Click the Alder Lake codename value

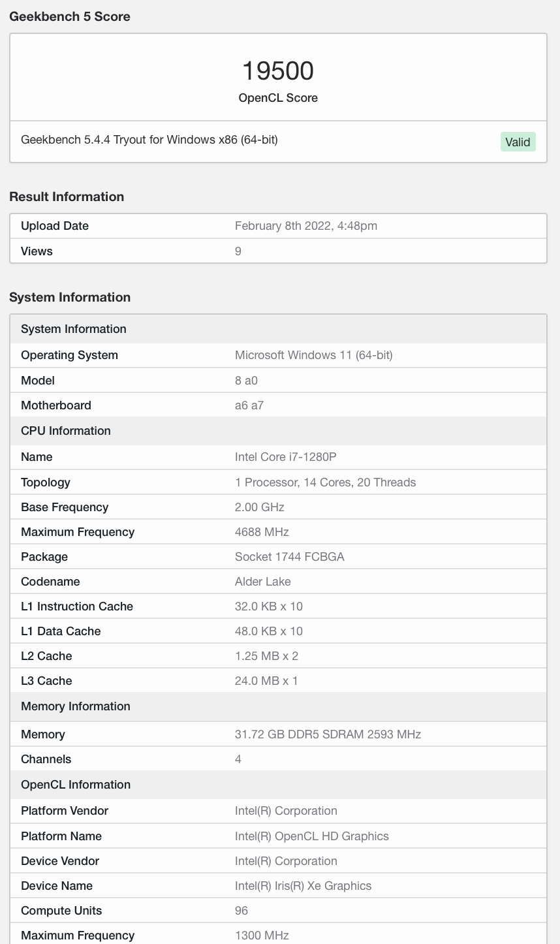[262, 582]
